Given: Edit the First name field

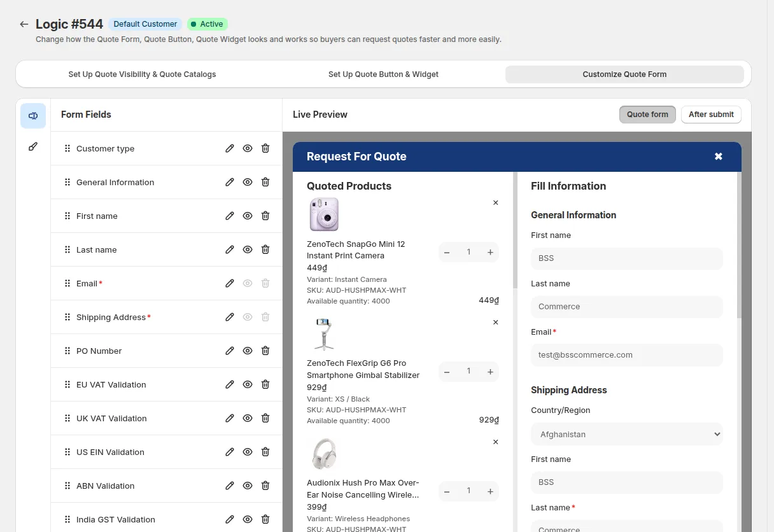Looking at the screenshot, I should 230,216.
